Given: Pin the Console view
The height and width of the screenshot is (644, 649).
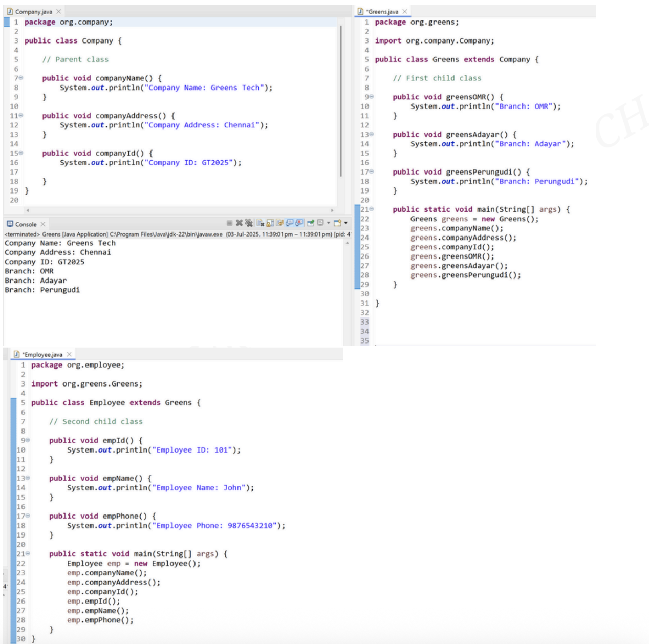Looking at the screenshot, I should coord(311,223).
